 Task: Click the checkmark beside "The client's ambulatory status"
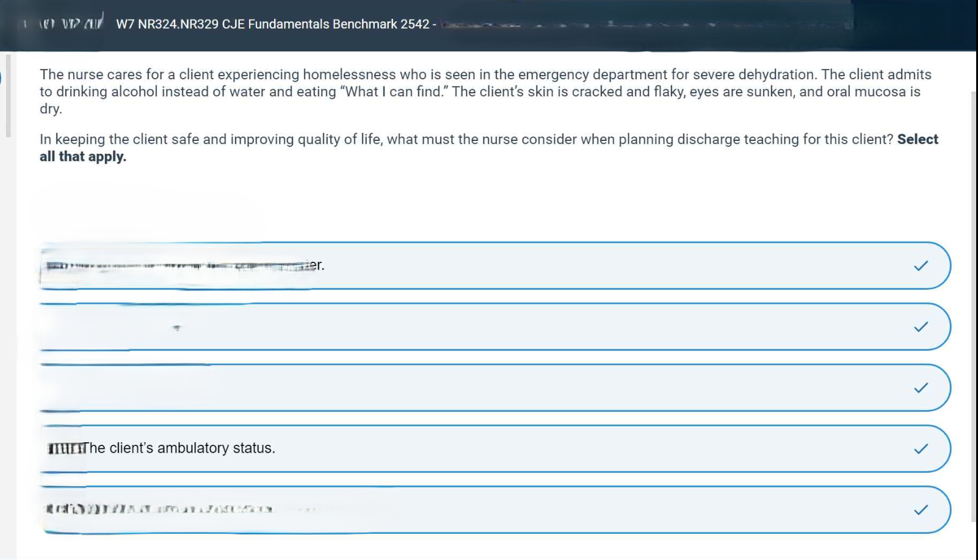click(921, 449)
